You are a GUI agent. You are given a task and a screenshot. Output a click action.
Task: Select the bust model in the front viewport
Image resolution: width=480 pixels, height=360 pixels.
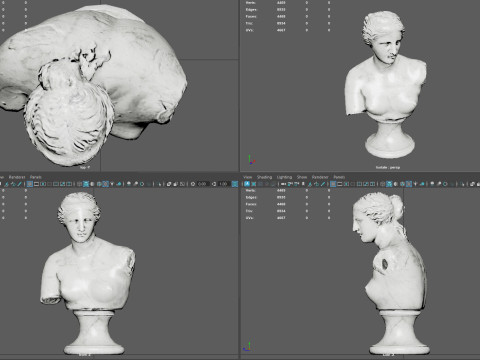pos(87,277)
